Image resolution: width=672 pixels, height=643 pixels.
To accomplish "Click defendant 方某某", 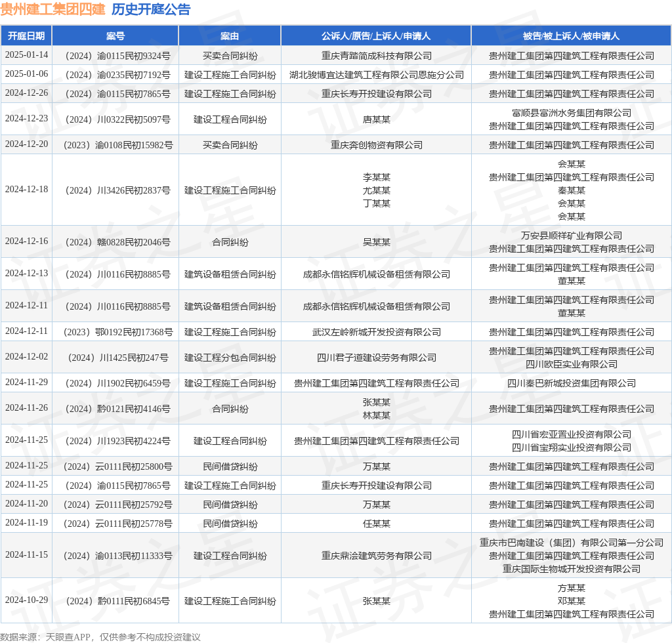I will (x=572, y=588).
